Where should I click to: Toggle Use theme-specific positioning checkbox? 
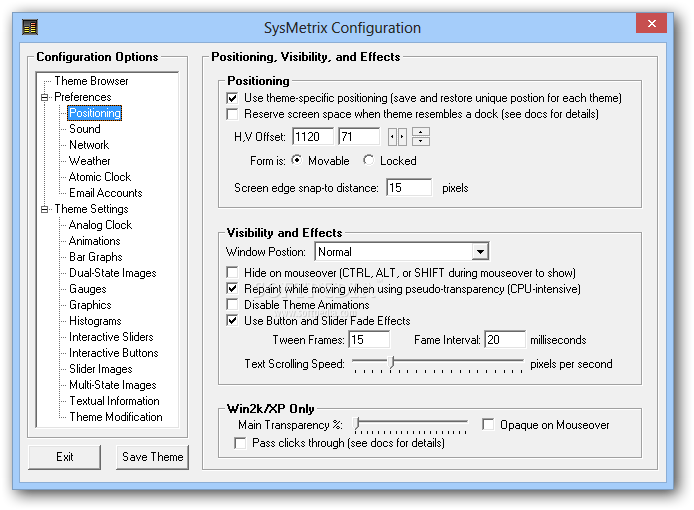pos(232,98)
